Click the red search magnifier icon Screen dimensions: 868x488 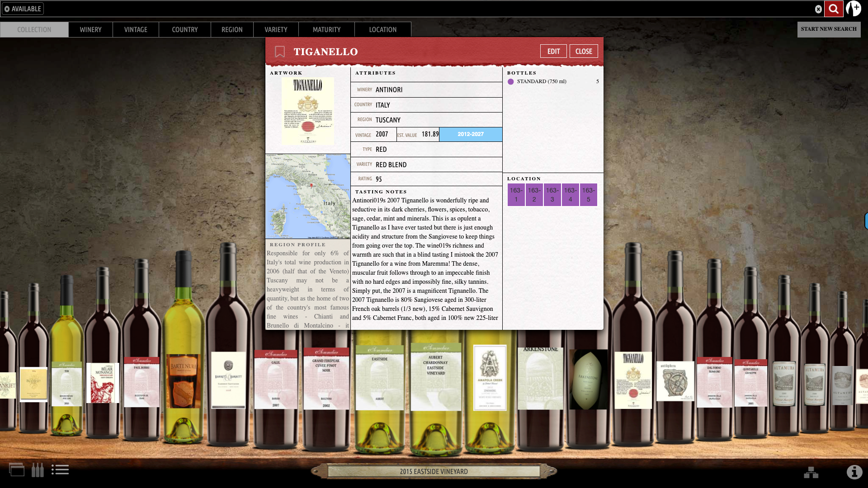click(834, 9)
